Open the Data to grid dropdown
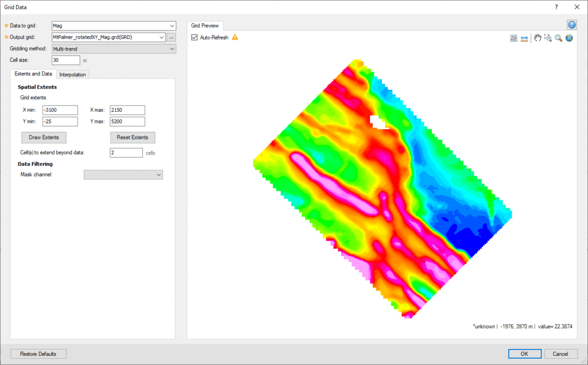The width and height of the screenshot is (588, 365). (x=114, y=26)
